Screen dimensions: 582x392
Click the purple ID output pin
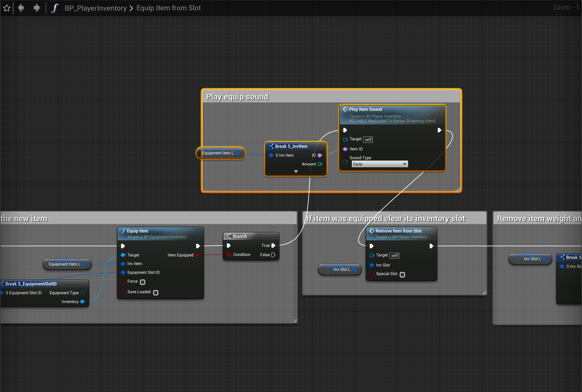[x=320, y=155]
